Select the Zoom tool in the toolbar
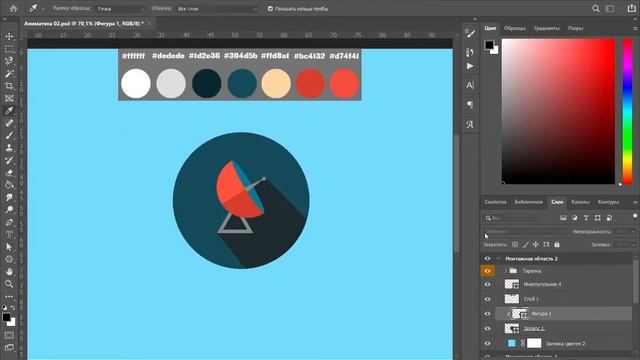This screenshot has height=360, width=640. tap(9, 284)
